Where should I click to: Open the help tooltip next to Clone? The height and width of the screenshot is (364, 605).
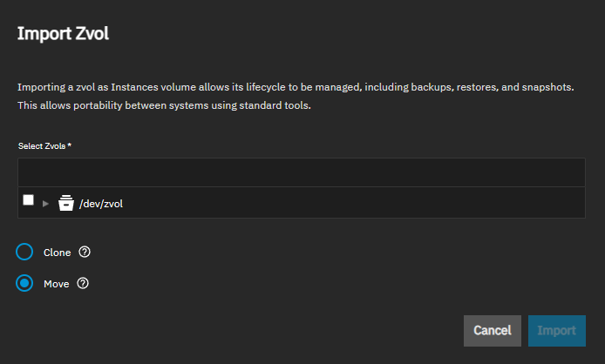[x=85, y=253]
